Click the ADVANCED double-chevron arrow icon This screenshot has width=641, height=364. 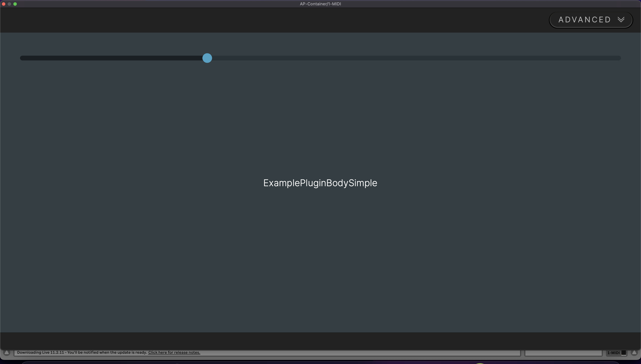[x=621, y=19]
